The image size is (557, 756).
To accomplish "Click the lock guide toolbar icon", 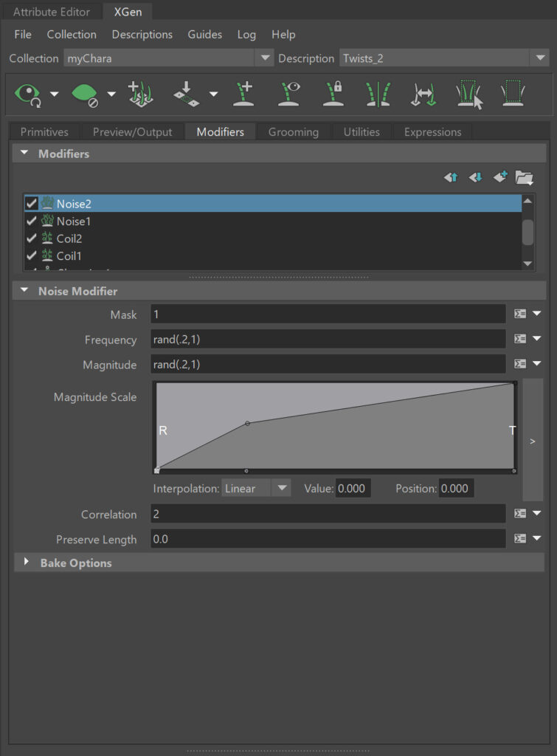I will [333, 94].
